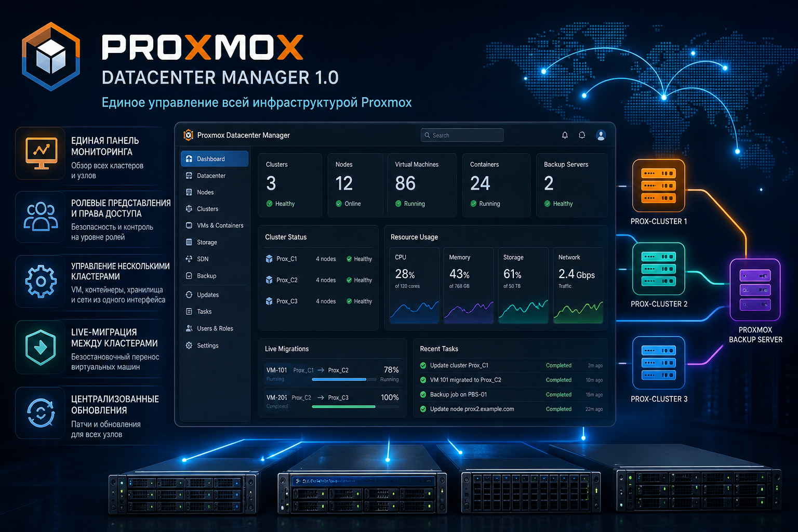
Task: Click the Clusters sidebar icon
Action: [x=189, y=209]
